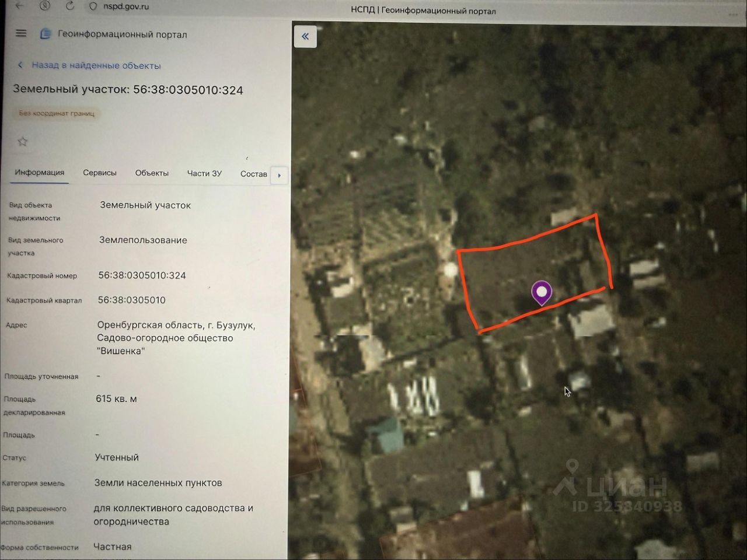The width and height of the screenshot is (747, 560).
Task: Click the browser icon between back and reload
Action: [x=45, y=6]
